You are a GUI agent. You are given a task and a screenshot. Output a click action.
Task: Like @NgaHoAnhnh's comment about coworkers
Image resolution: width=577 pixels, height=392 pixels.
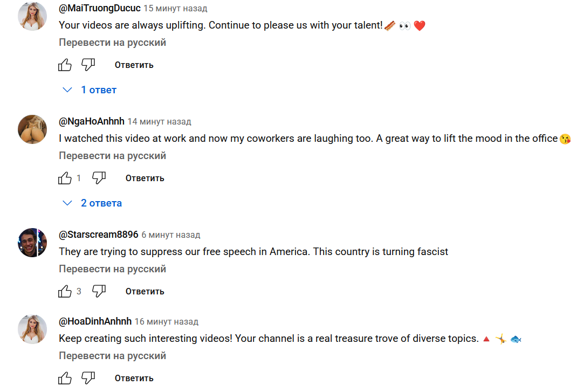point(65,178)
